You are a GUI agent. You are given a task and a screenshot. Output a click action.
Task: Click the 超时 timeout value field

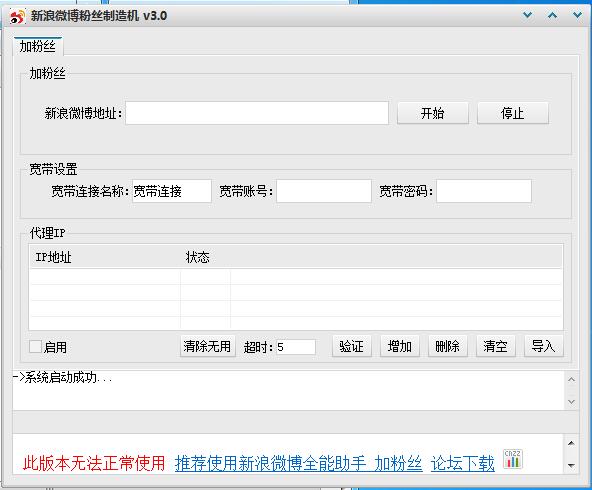coord(296,347)
